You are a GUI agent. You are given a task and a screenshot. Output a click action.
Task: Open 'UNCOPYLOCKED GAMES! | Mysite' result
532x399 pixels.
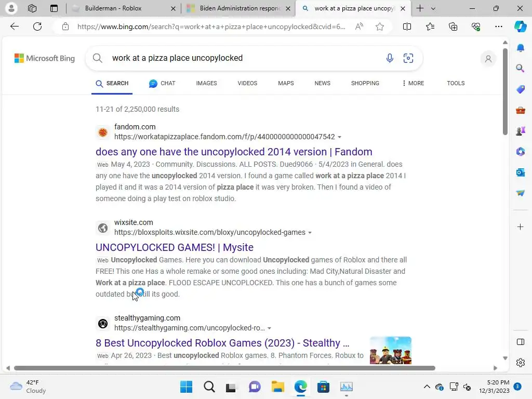(175, 247)
